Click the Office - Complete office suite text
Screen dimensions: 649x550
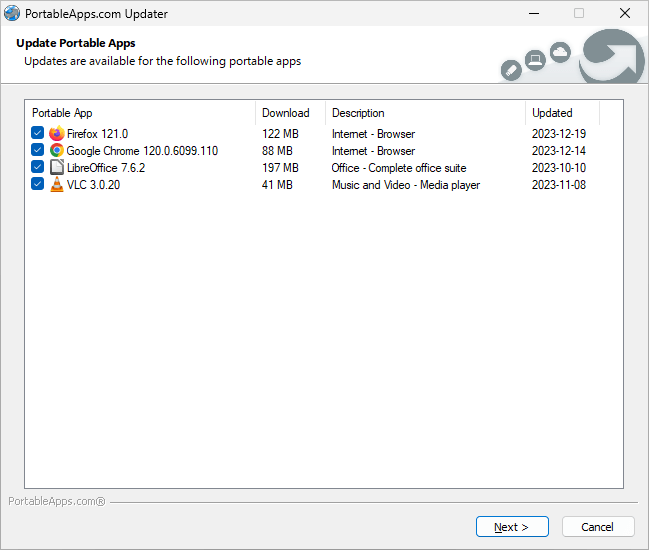399,168
